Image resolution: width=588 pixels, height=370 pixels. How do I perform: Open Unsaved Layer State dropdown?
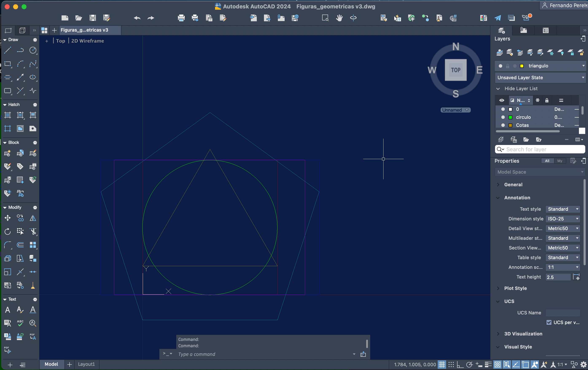coord(540,78)
